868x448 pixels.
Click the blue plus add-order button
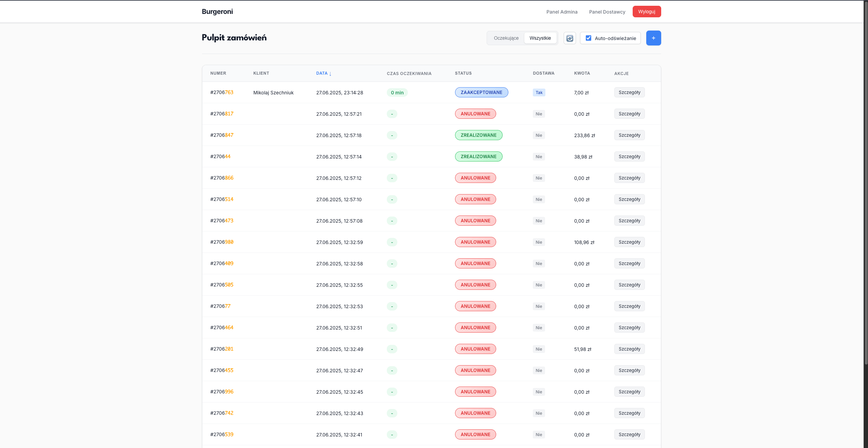click(x=653, y=38)
